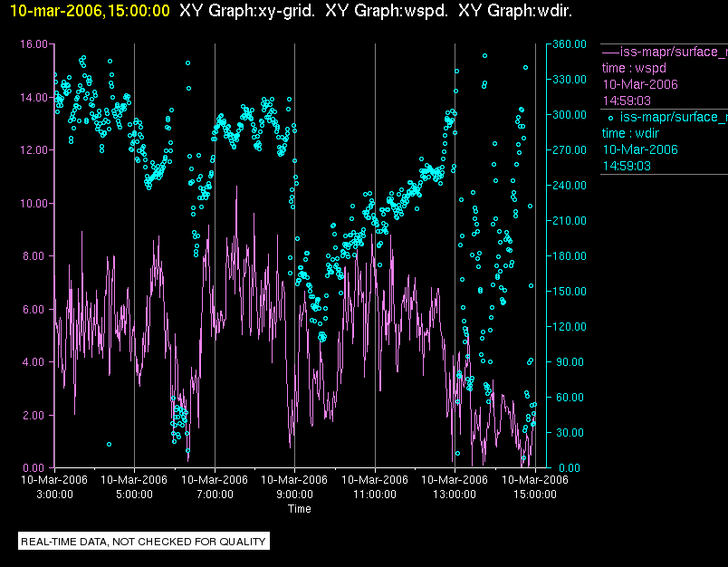Screen dimensions: 728x567
Task: Select the 3:00:00 x-axis tick label
Action: pos(54,495)
